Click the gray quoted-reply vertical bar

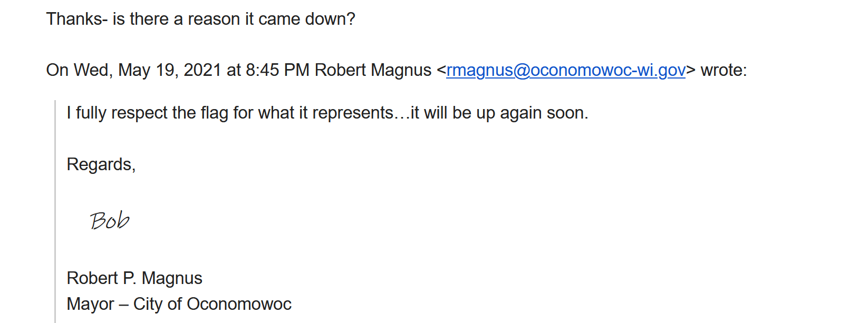[x=55, y=211]
